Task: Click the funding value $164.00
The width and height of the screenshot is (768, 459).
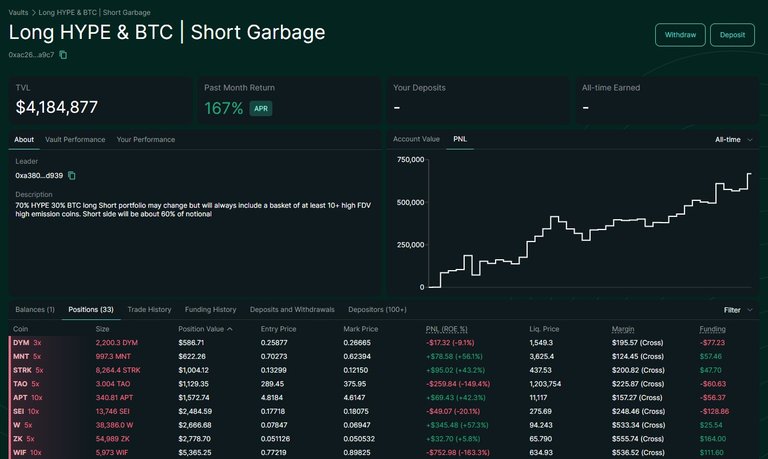Action: pyautogui.click(x=713, y=439)
